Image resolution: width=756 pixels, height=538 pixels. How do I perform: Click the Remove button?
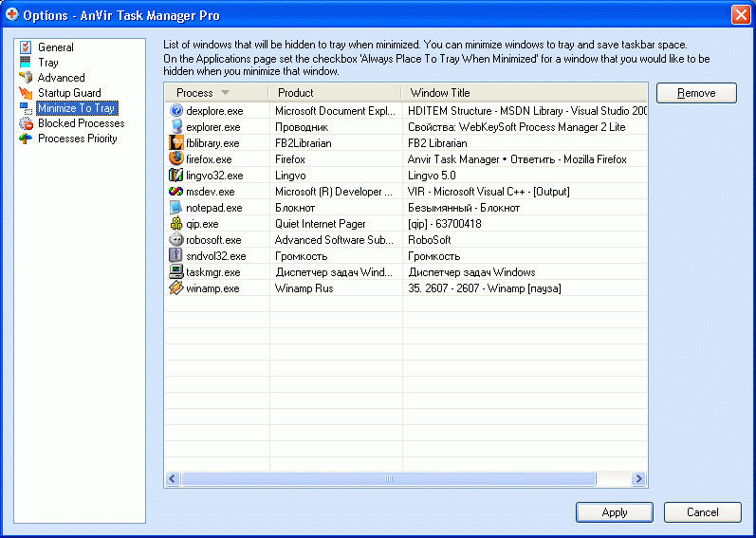[696, 93]
